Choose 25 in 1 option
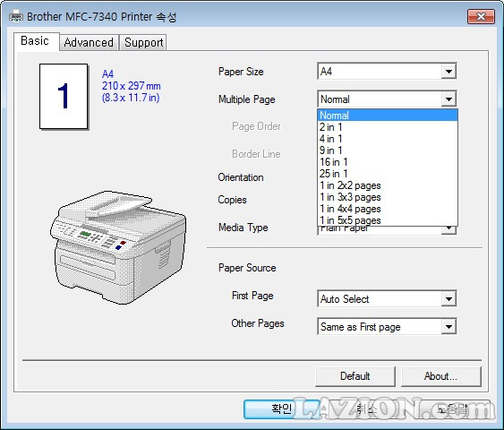Screen dimensions: 504x430 tap(388, 174)
